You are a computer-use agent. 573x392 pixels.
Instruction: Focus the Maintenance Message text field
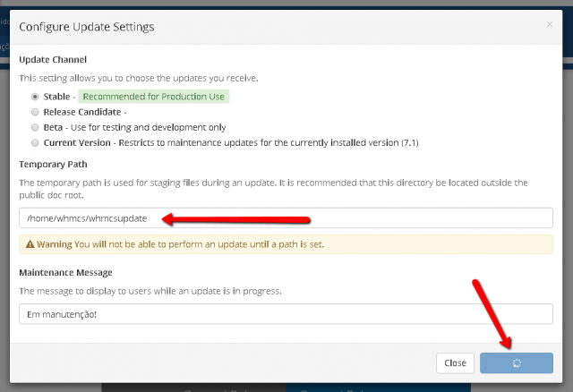pos(286,314)
